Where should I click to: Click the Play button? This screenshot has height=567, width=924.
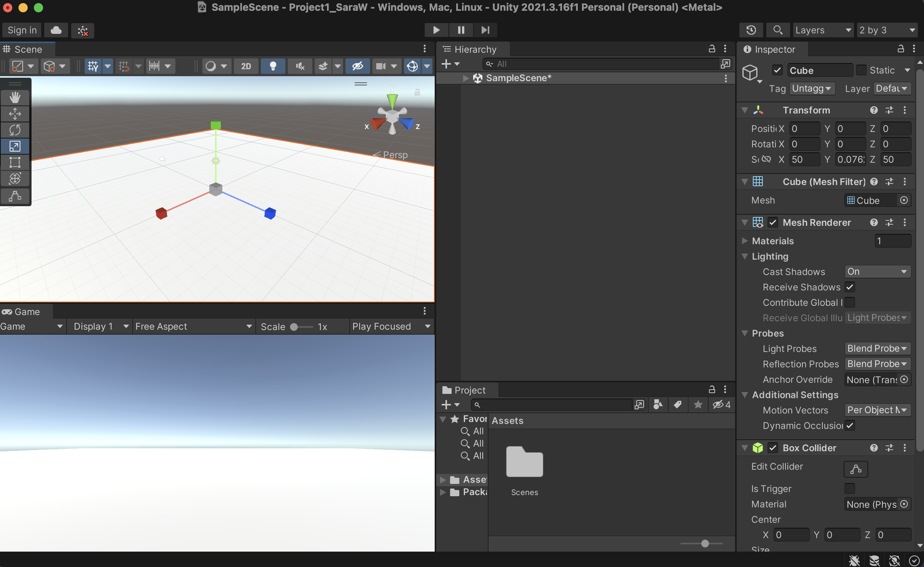(x=436, y=30)
